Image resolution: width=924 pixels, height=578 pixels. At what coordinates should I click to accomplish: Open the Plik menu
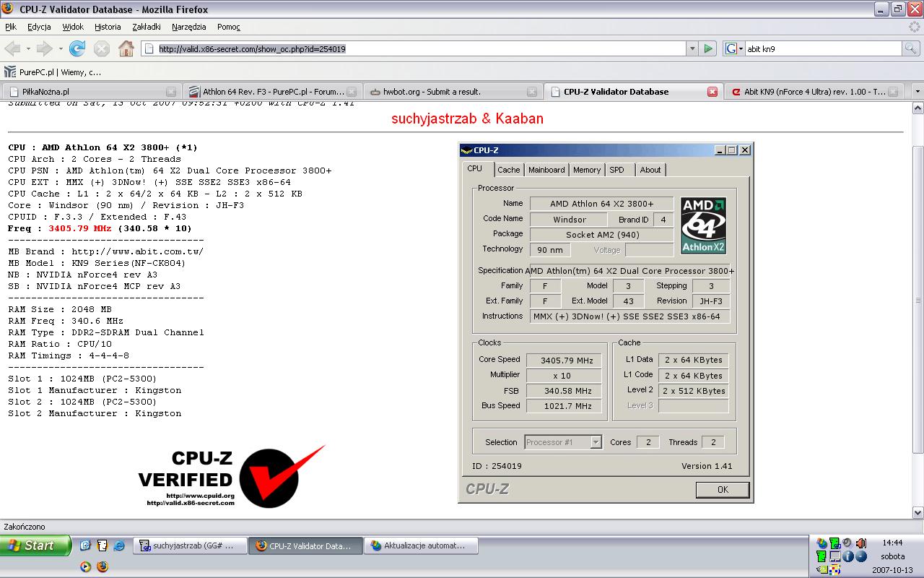[11, 27]
